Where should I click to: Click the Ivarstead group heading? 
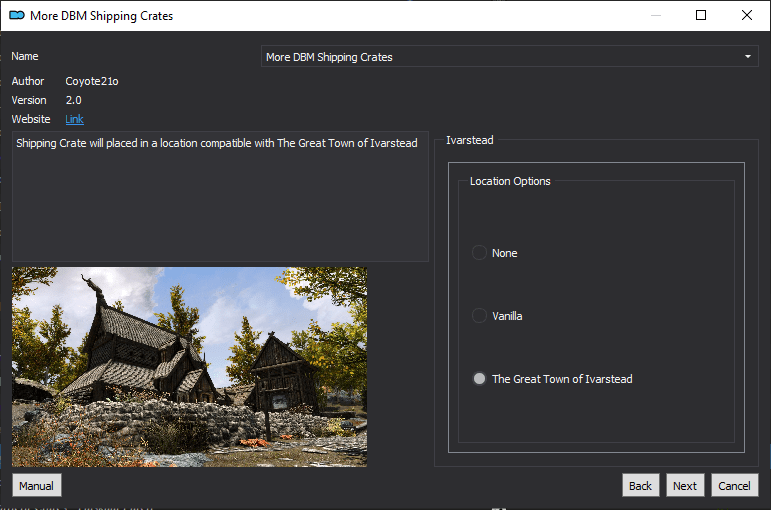[x=470, y=140]
